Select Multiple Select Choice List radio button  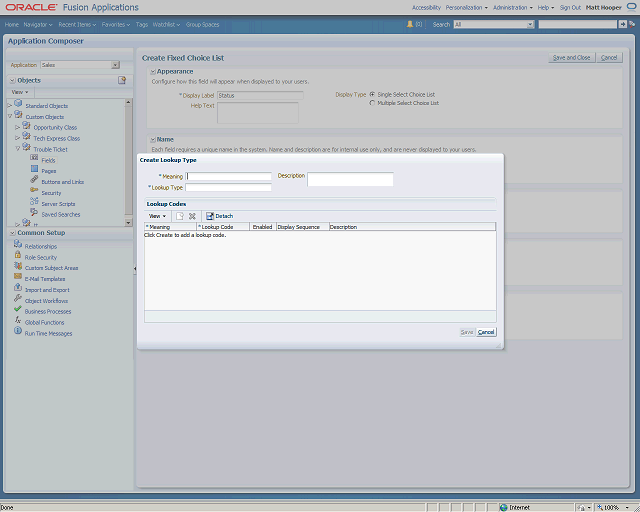(x=372, y=103)
